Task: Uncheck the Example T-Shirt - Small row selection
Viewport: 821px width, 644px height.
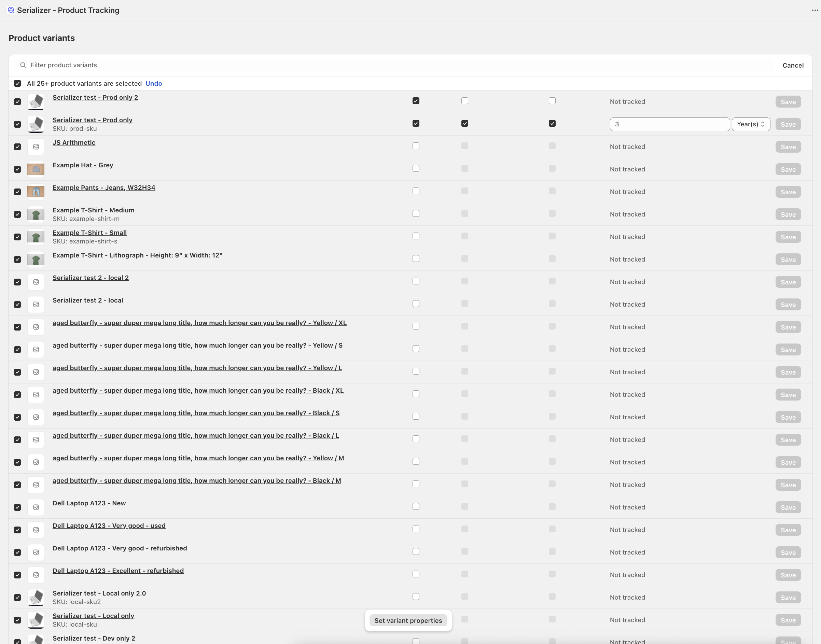Action: pyautogui.click(x=17, y=237)
